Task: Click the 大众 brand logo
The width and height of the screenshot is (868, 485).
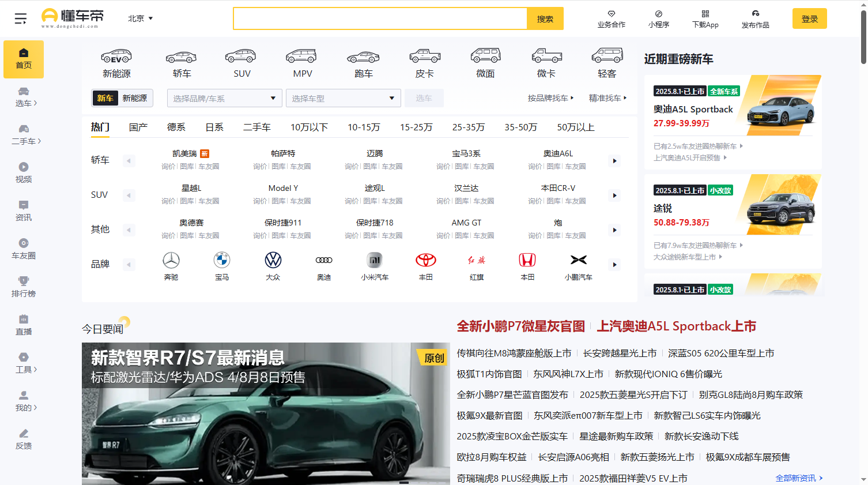Action: coord(273,260)
